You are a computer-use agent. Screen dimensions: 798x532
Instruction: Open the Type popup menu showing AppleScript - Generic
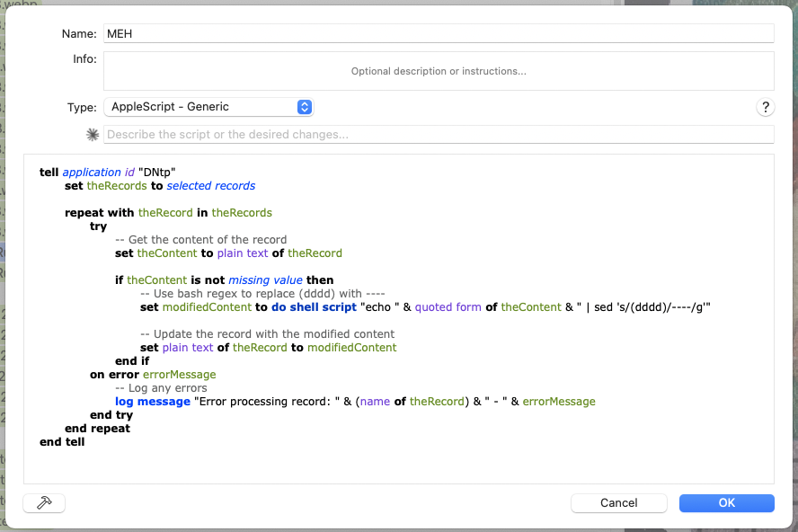pyautogui.click(x=208, y=107)
